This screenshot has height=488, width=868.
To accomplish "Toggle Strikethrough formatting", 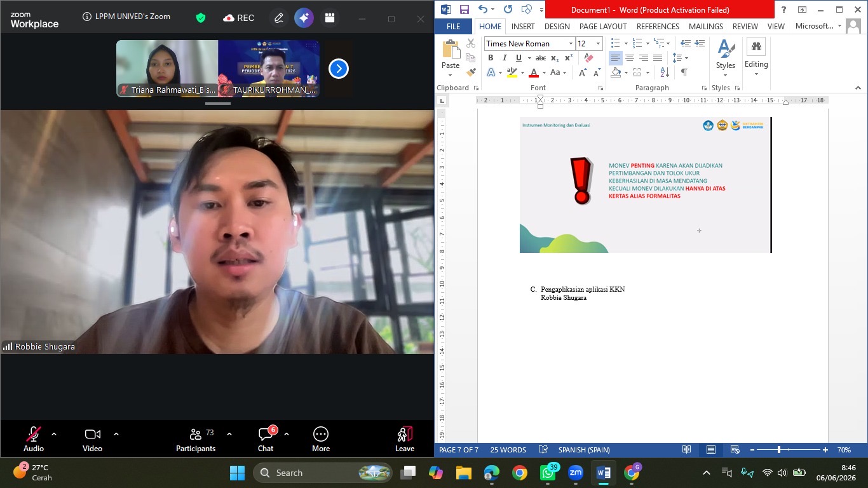I will (541, 58).
